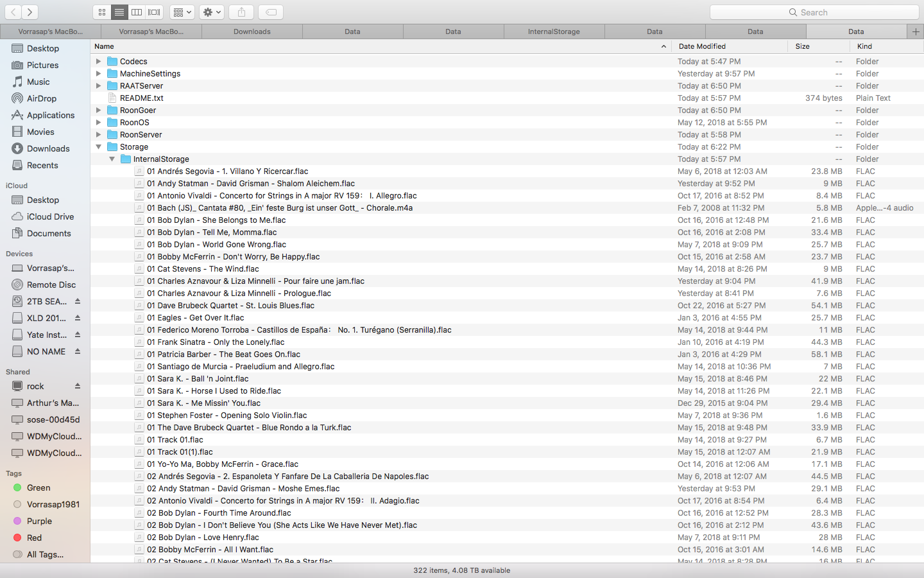Sort by Date Modified column header
This screenshot has width=924, height=578.
730,46
